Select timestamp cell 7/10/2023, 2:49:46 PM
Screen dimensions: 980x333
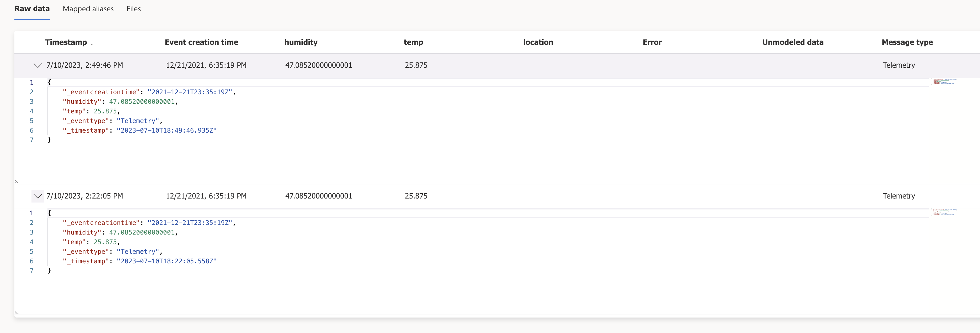tap(85, 65)
